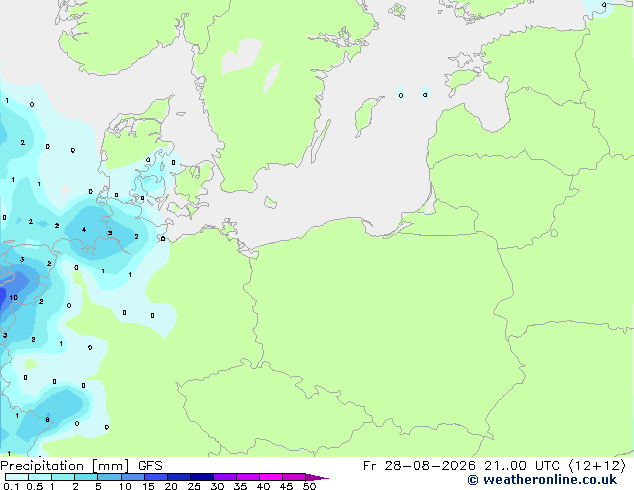Click the '35' legend scale label
Image resolution: width=634 pixels, height=490 pixels.
(240, 486)
